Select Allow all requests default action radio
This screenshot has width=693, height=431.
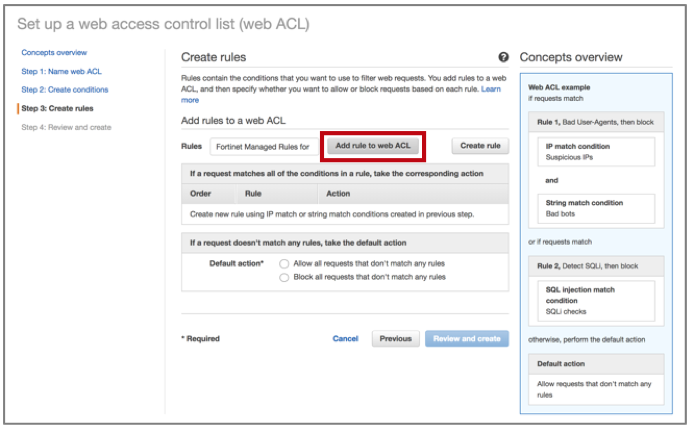point(285,263)
